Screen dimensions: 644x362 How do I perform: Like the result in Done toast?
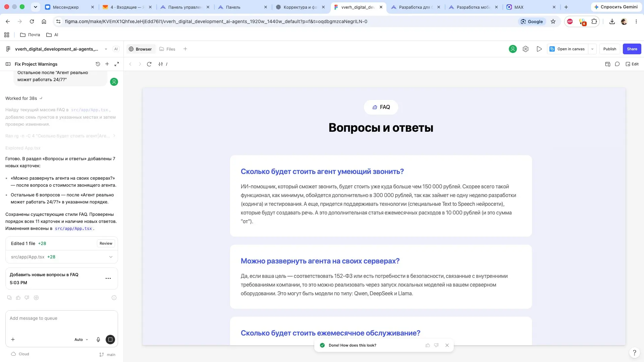click(x=428, y=345)
